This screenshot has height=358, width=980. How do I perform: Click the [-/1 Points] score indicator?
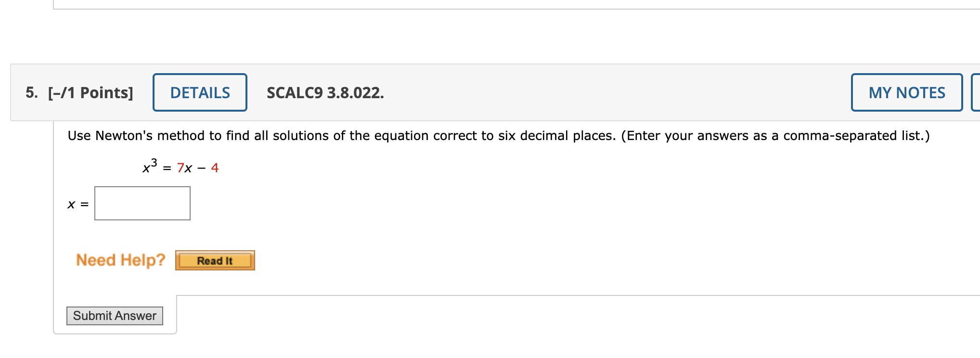click(90, 92)
